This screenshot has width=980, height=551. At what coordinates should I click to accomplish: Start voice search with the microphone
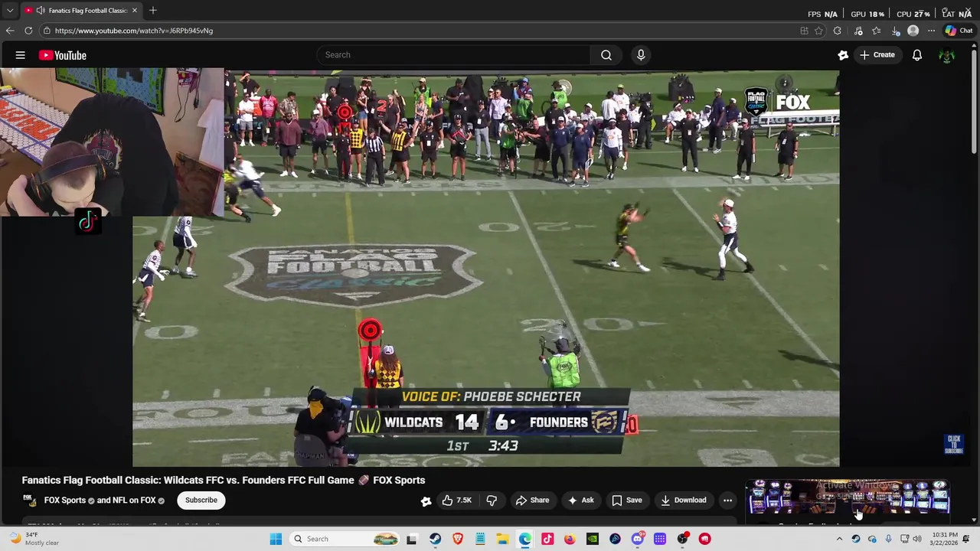click(x=641, y=55)
